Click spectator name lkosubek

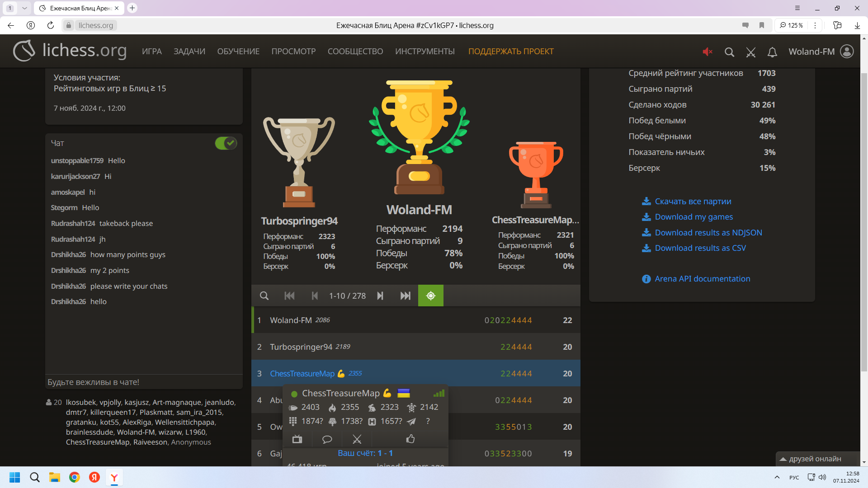(81, 403)
